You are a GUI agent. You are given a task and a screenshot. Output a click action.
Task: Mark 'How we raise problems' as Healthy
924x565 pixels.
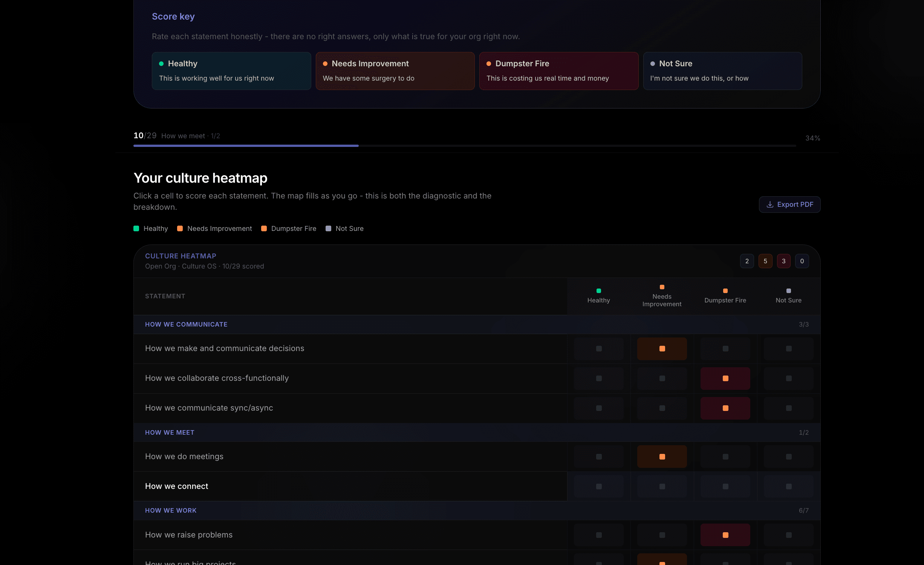pyautogui.click(x=599, y=535)
